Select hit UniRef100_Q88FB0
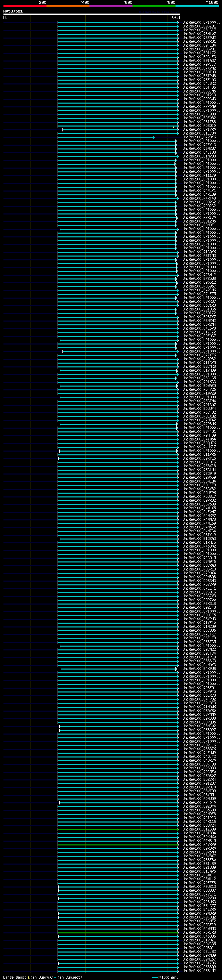The height and width of the screenshot is (980, 222). click(199, 860)
